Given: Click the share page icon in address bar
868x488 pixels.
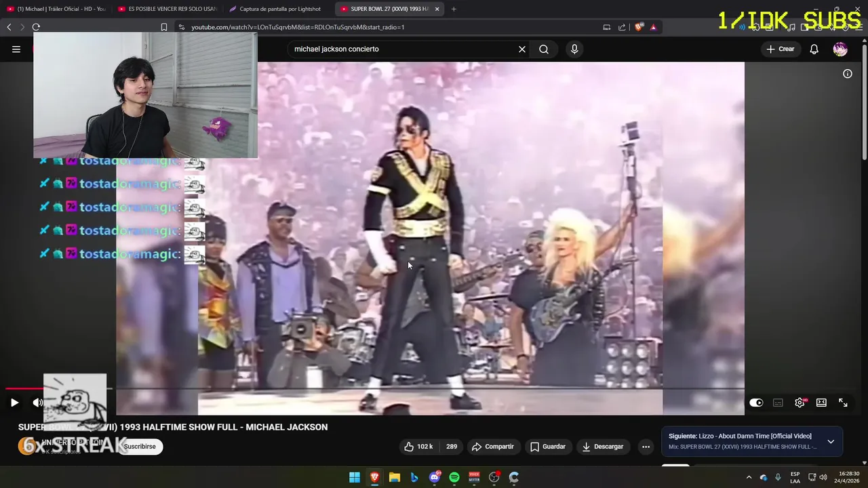Looking at the screenshot, I should pos(622,27).
